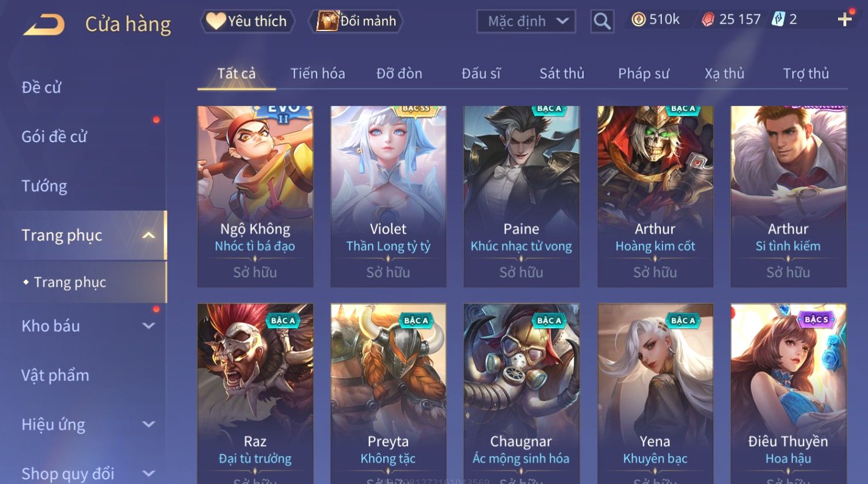This screenshot has height=484, width=868.
Task: Switch to the Tiến hóa tab
Action: (x=318, y=74)
